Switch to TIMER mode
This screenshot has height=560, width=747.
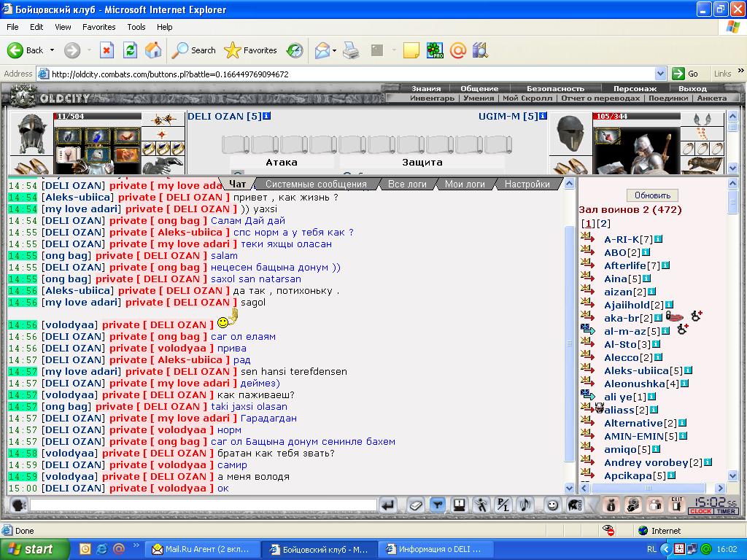click(726, 511)
